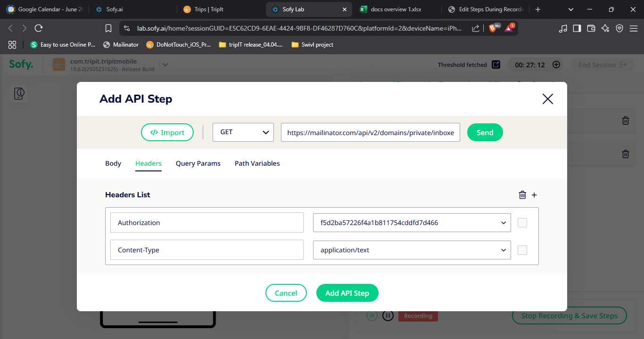Click Stop Recording & Save Steps

click(x=570, y=316)
